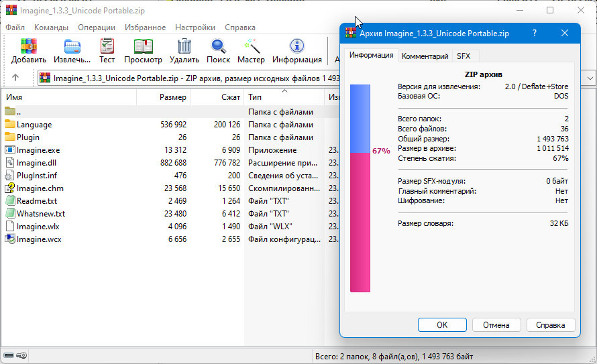Click the Удалить trash can icon
The image size is (597, 364).
pyautogui.click(x=184, y=46)
